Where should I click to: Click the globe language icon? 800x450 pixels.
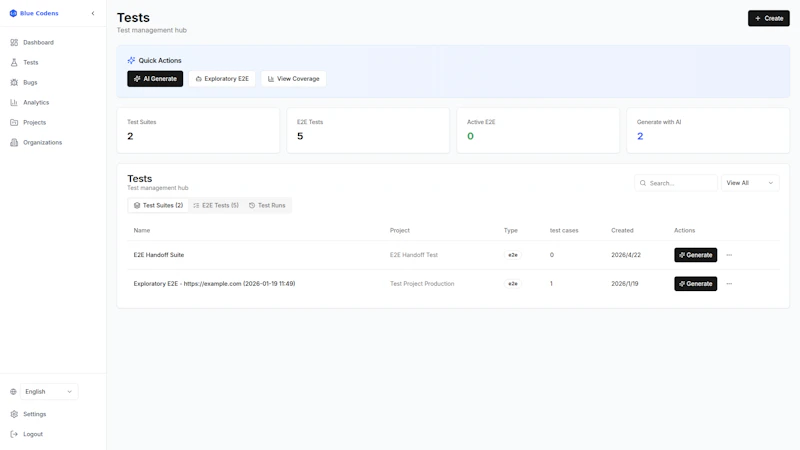[13, 392]
